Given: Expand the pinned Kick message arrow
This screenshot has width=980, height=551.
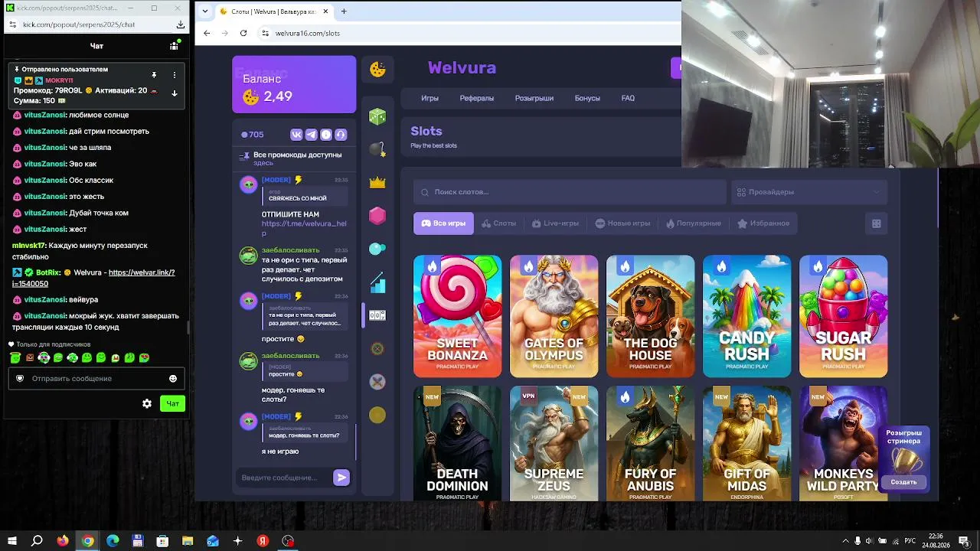Looking at the screenshot, I should [175, 93].
